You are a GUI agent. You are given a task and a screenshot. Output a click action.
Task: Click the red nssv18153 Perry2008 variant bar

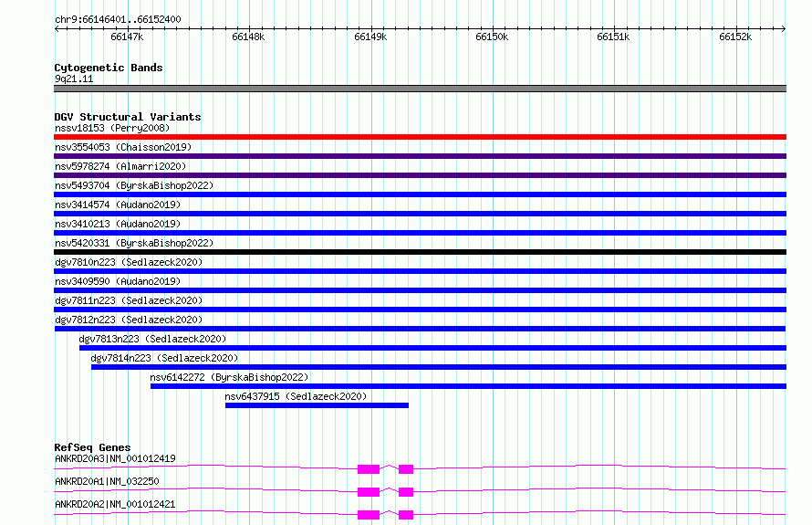pyautogui.click(x=420, y=137)
